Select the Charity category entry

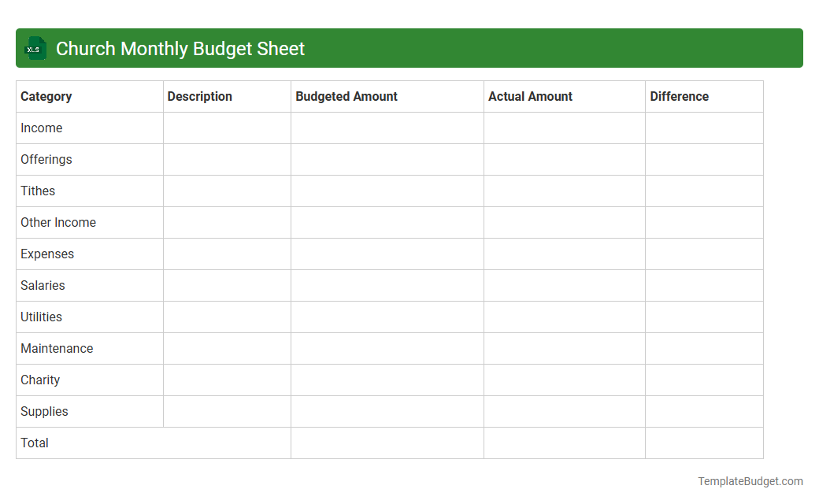click(x=40, y=380)
